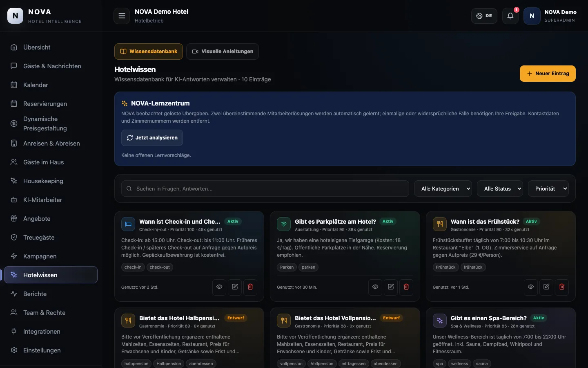588x368 pixels.
Task: Open Gäste im Haus
Action: point(51,162)
